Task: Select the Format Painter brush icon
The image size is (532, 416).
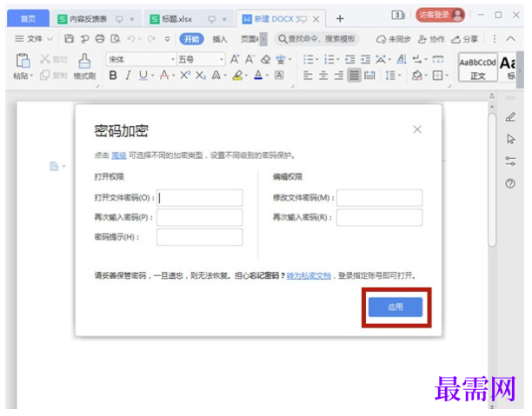Action: pos(84,61)
